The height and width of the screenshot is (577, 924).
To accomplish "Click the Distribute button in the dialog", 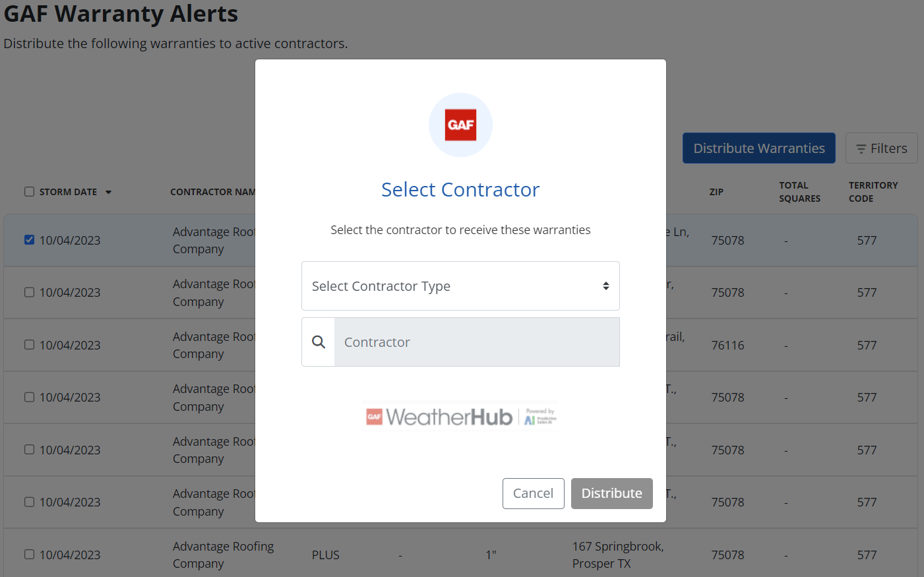I will [x=611, y=493].
